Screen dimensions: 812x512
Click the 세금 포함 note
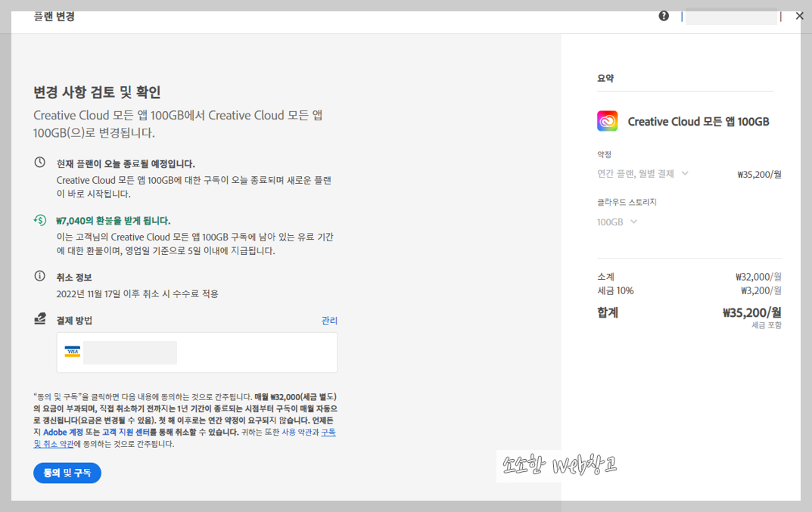pyautogui.click(x=767, y=325)
